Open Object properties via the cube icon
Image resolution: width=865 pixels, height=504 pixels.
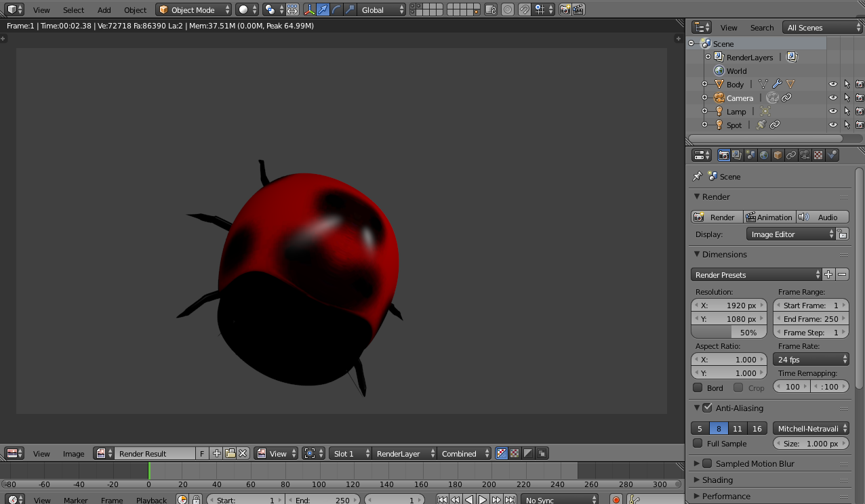click(x=777, y=155)
